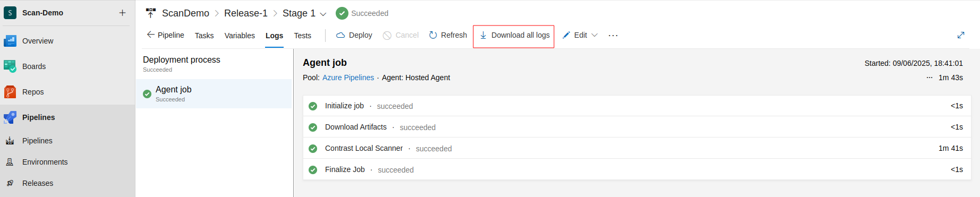This screenshot has width=980, height=197.
Task: Open Pipelines section in the sidebar
Action: pos(67,117)
